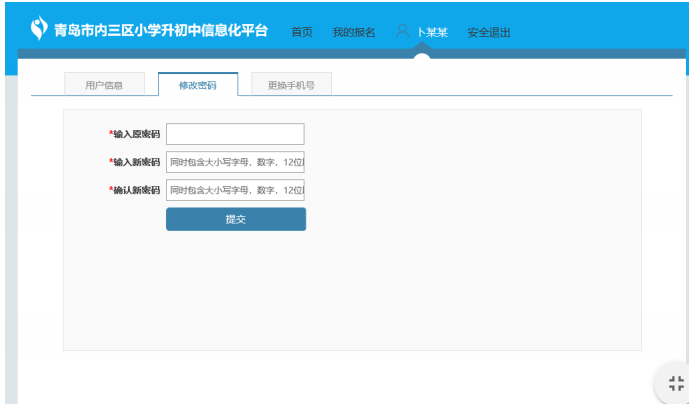Switch to the 用户信息 tab
This screenshot has height=404, width=689.
coord(104,85)
